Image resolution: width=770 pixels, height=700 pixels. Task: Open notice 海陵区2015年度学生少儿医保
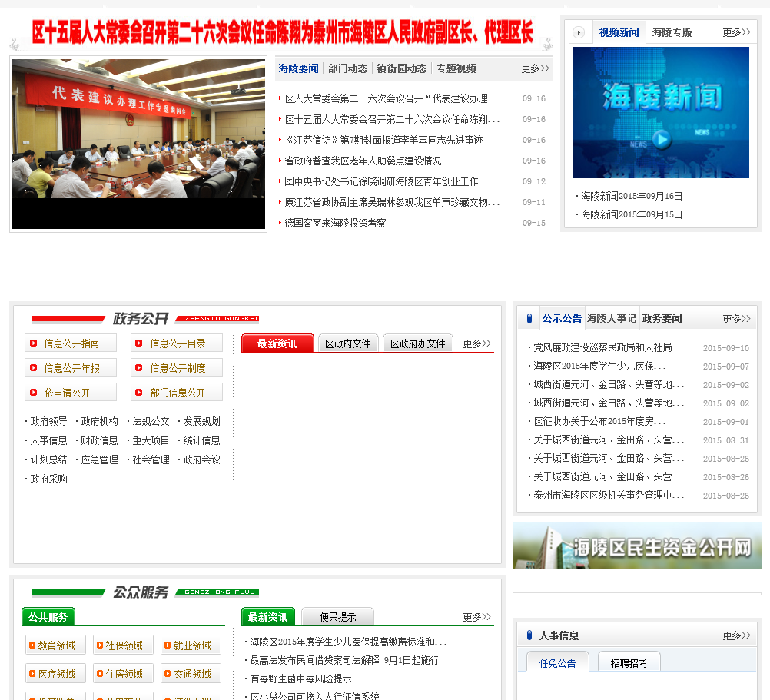(599, 366)
